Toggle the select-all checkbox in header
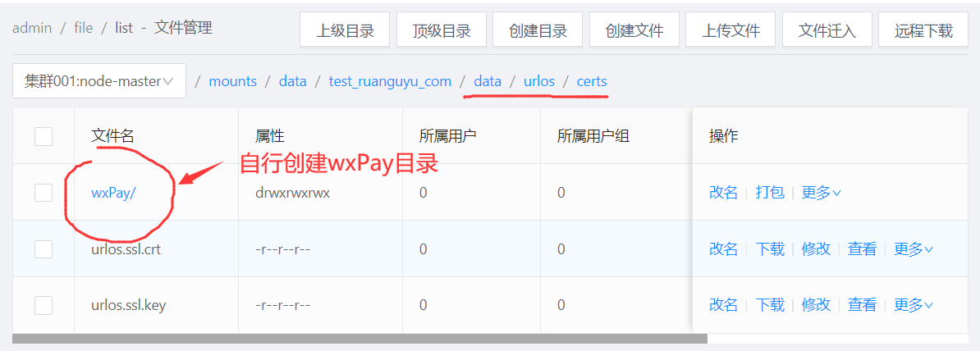Screen dimensions: 980x351 click(44, 136)
